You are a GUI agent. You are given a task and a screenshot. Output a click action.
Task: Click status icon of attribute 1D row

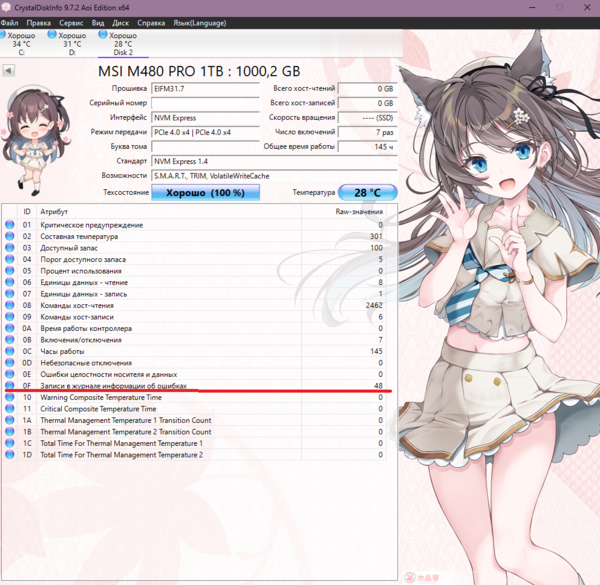click(x=10, y=455)
